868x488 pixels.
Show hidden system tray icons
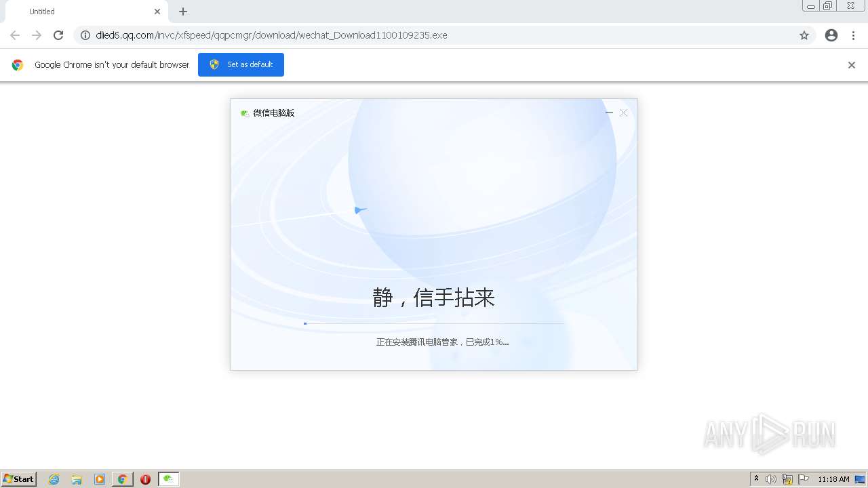pos(757,479)
